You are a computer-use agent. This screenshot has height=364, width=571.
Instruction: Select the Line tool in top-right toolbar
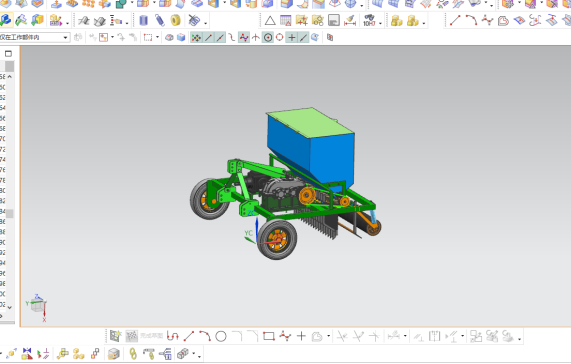point(455,20)
